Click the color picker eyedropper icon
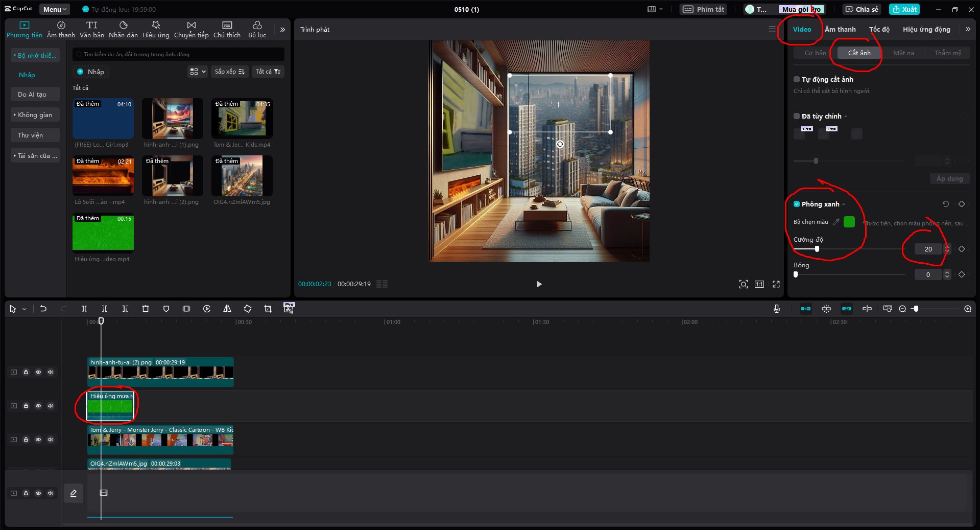Screen dimensions: 980x530 tap(836, 222)
